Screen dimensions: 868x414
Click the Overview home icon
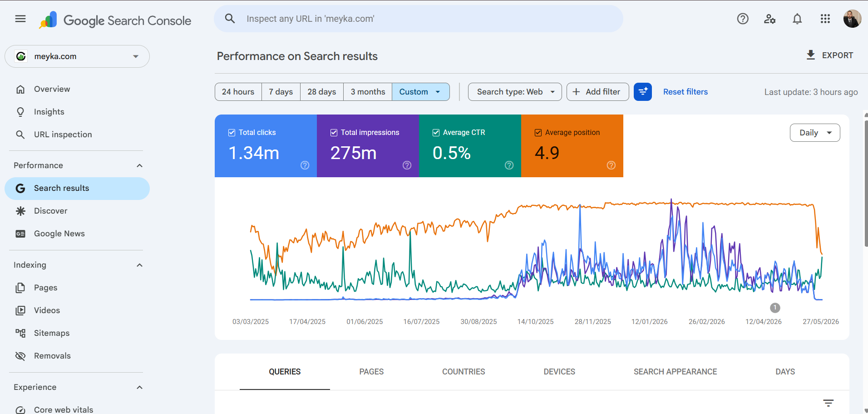point(20,89)
